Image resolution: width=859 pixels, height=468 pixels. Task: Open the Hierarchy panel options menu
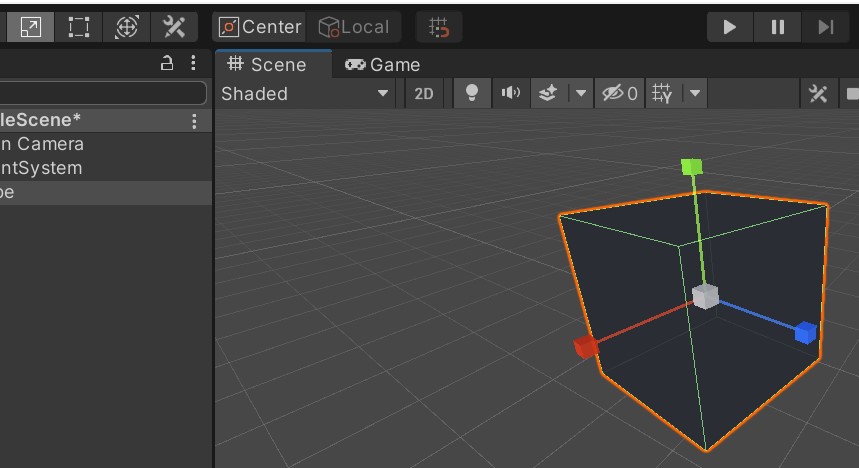click(193, 63)
